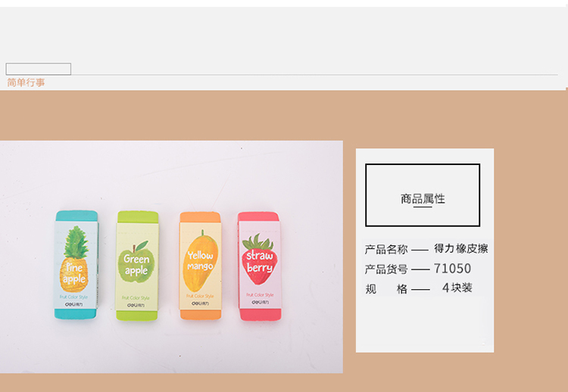Click the product number 71050
Viewport: 568px width, 392px height.
[x=452, y=269]
